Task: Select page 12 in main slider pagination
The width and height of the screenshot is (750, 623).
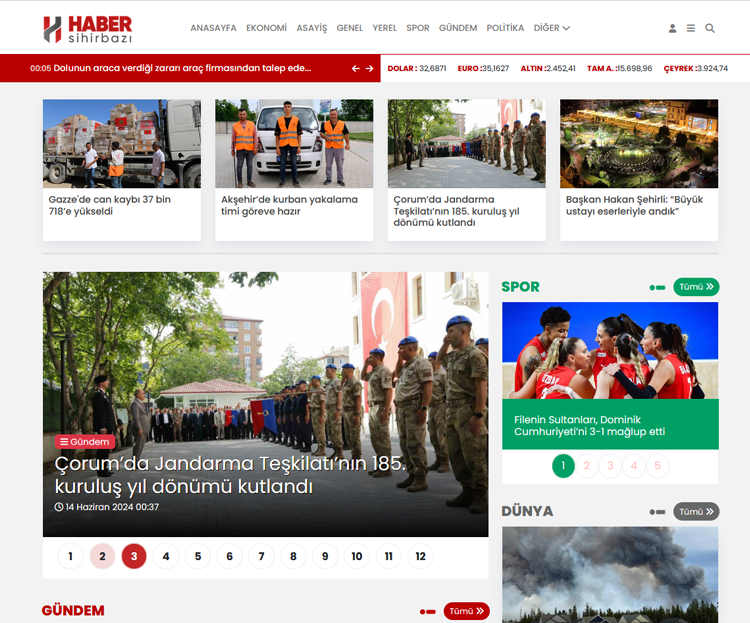Action: tap(420, 556)
